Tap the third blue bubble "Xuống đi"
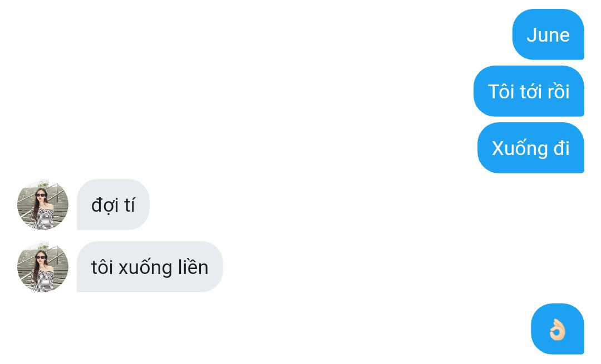The height and width of the screenshot is (364, 601). (531, 148)
